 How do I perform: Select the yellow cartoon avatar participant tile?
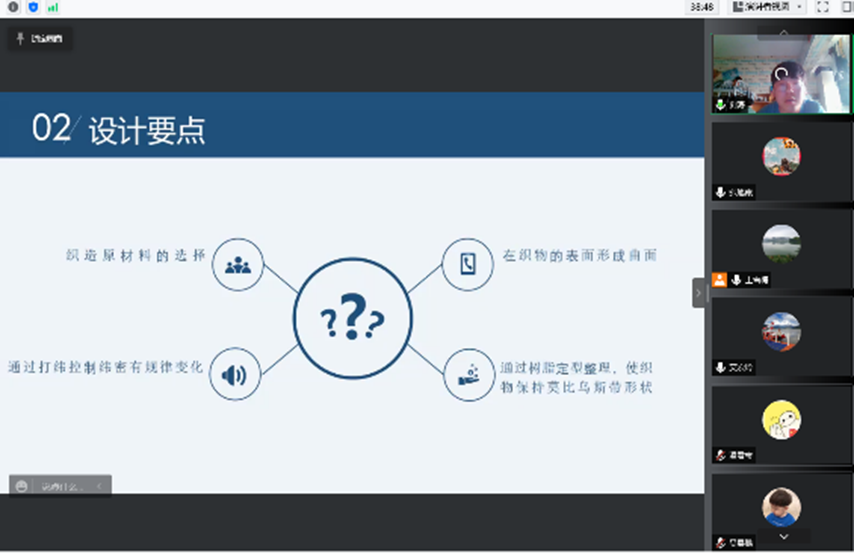pyautogui.click(x=780, y=420)
